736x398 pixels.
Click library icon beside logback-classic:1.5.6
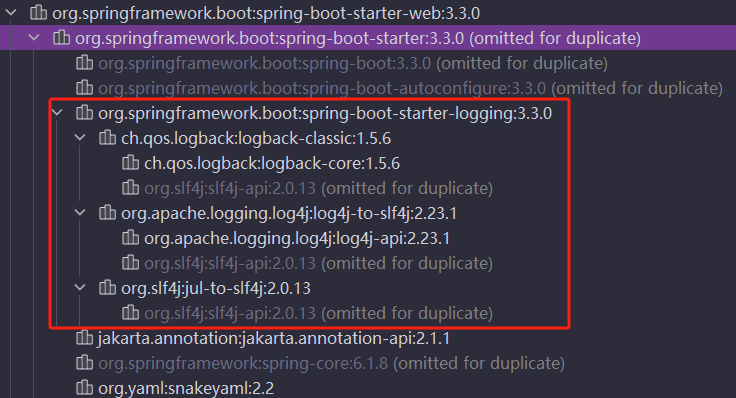(x=107, y=138)
